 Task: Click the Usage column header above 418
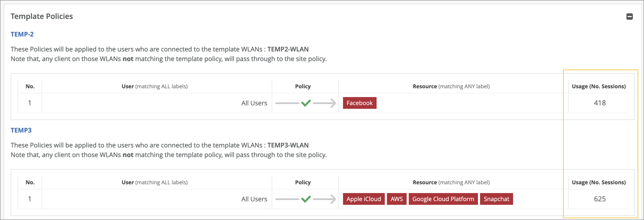(x=599, y=86)
